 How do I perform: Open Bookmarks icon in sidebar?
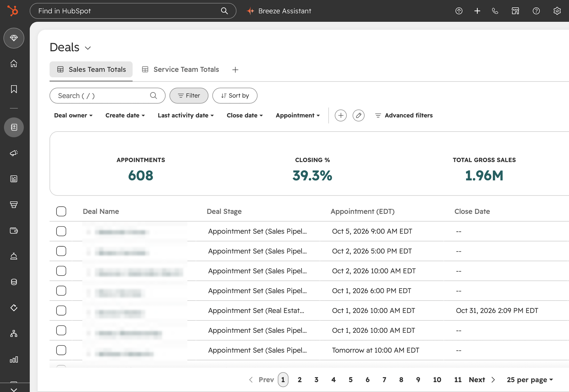click(14, 89)
